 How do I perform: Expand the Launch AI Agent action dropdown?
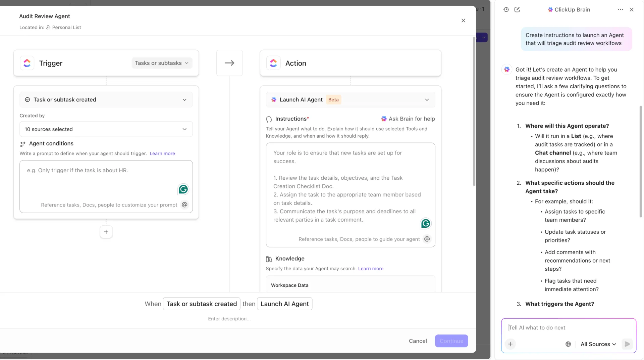[x=350, y=100]
